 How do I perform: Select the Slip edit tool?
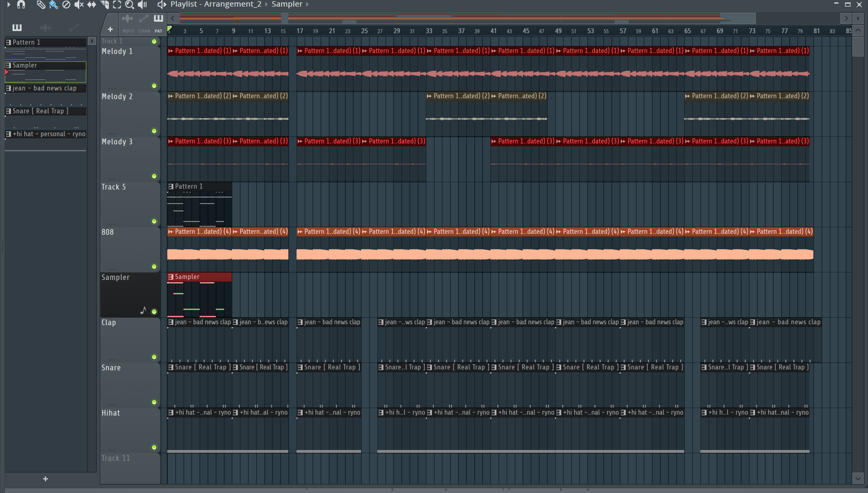coord(91,5)
